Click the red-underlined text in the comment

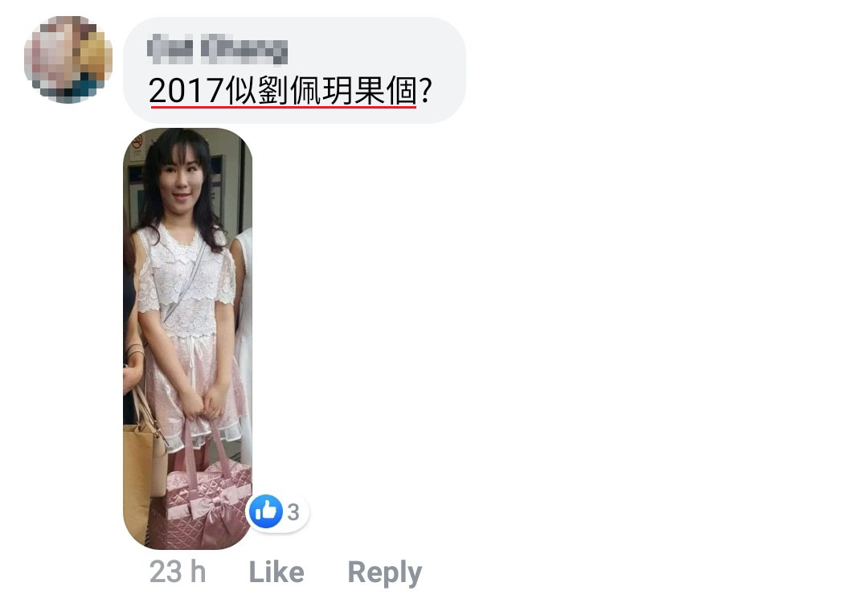coord(282,90)
